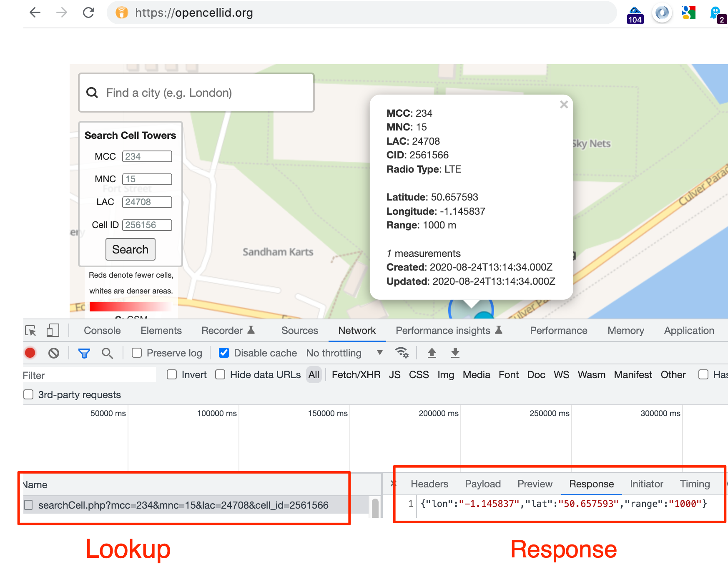Enable the Preserve log checkbox
Image resolution: width=728 pixels, height=572 pixels.
[137, 353]
